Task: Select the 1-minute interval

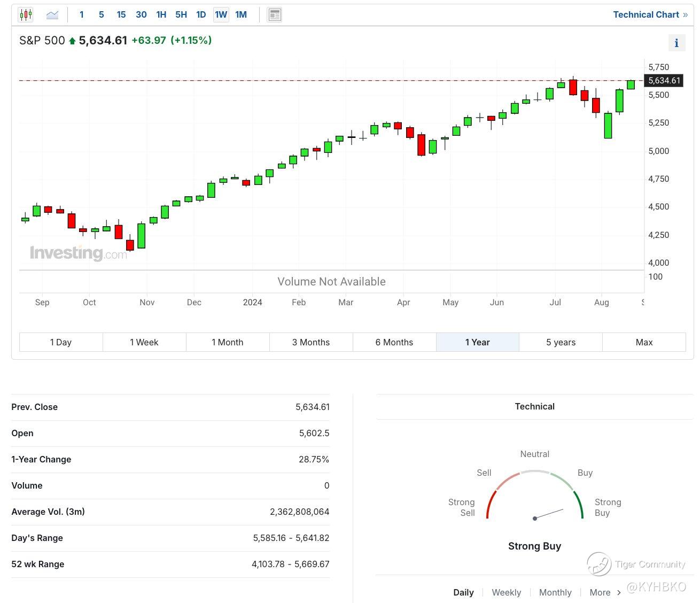Action: point(81,14)
